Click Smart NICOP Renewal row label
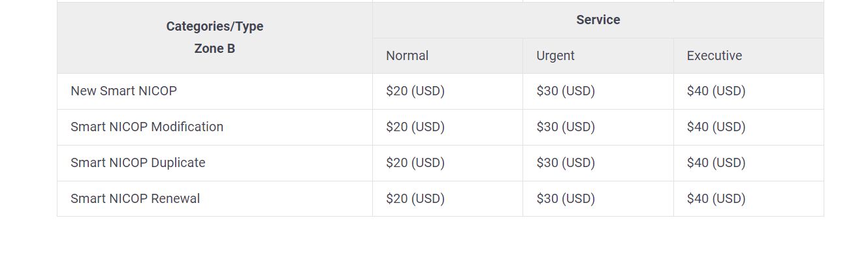 point(135,199)
